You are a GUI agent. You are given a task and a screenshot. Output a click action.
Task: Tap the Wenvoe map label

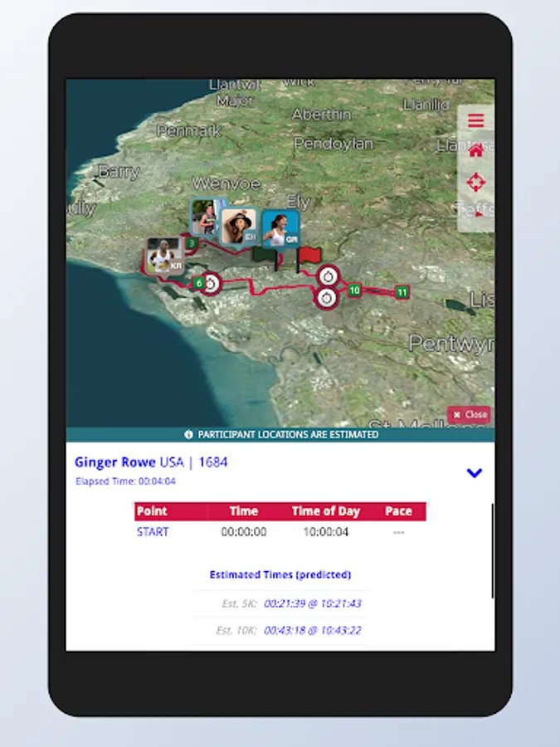(226, 183)
